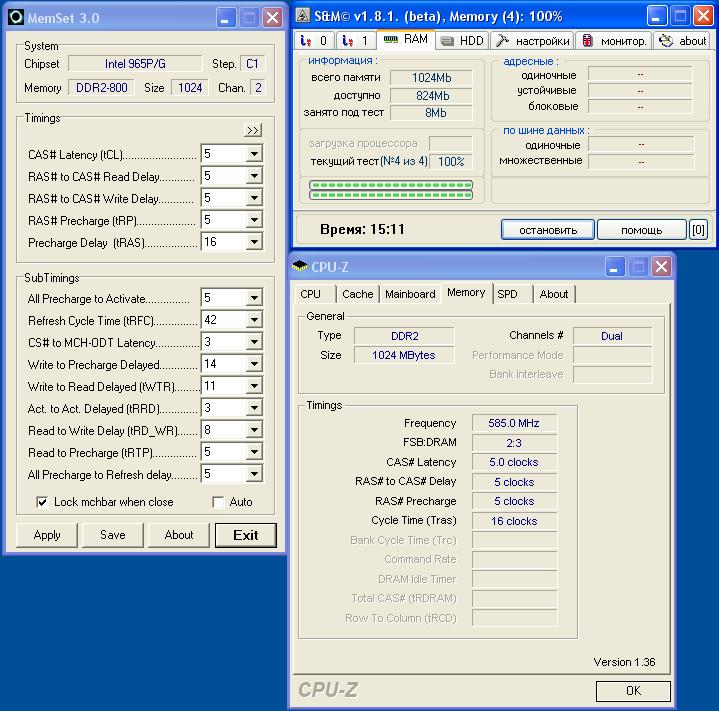This screenshot has width=719, height=711.
Task: Click the lower green test progress bar
Action: [391, 195]
